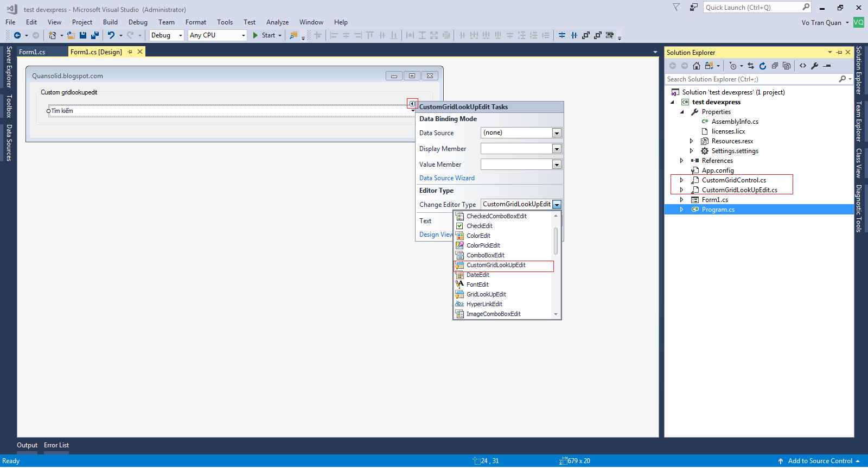This screenshot has width=868, height=468.
Task: Click the Preview Selected Items icon
Action: click(x=827, y=66)
